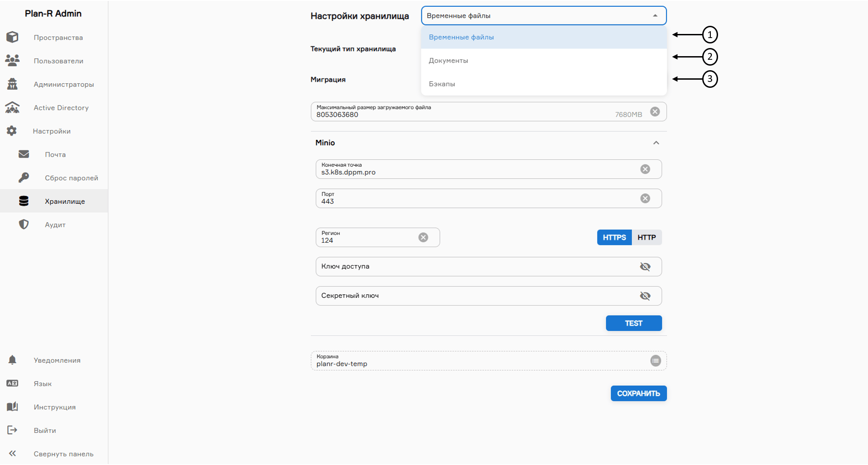The height and width of the screenshot is (465, 868).
Task: Choose Документы from the storage dropdown
Action: [448, 61]
